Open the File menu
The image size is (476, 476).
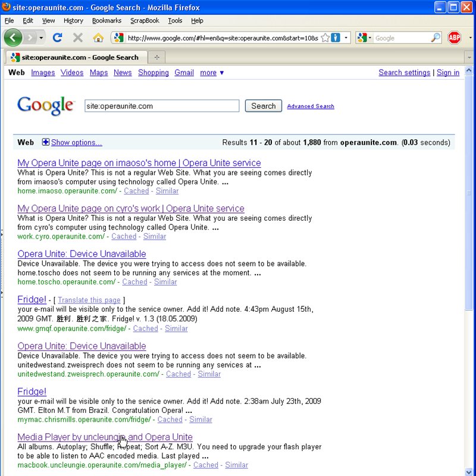tap(9, 20)
